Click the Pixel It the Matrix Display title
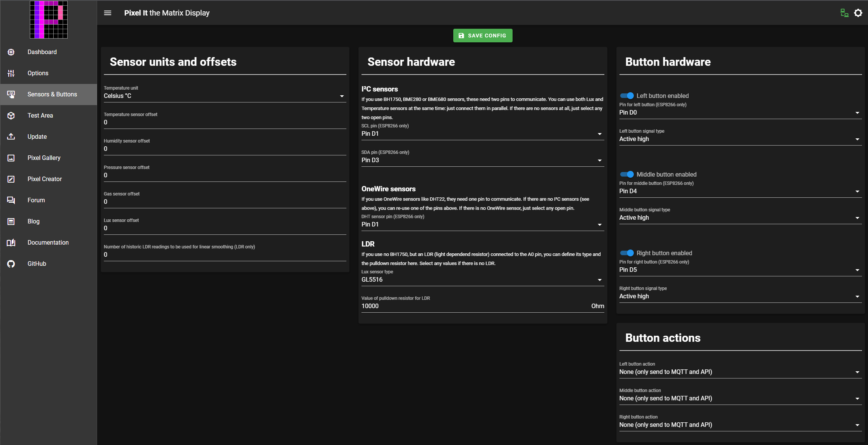This screenshot has height=445, width=868. click(x=167, y=13)
